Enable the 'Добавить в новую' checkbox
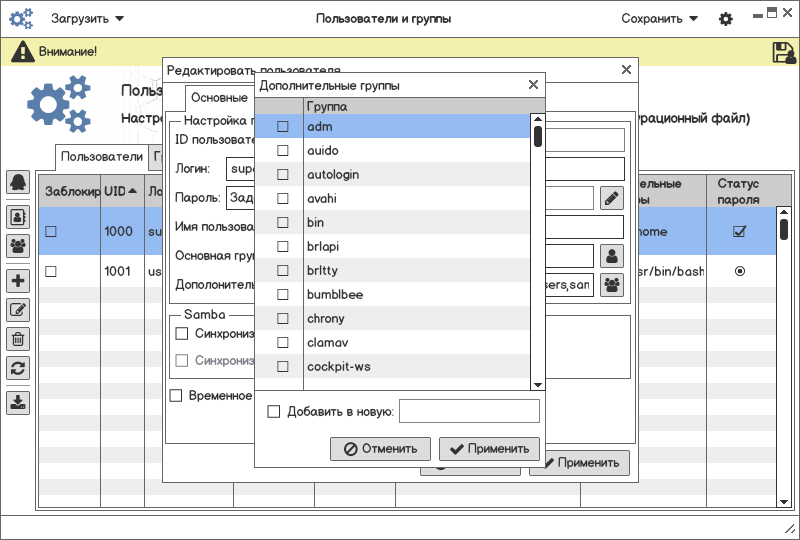The image size is (800, 540). 274,411
